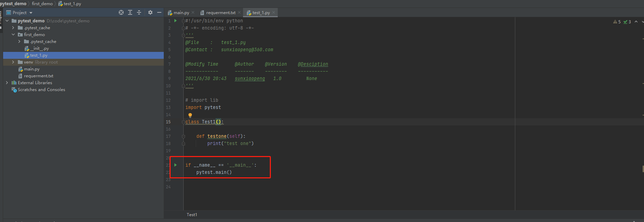Go to previous highlighted error arrow
The image size is (644, 222).
[x=636, y=22]
